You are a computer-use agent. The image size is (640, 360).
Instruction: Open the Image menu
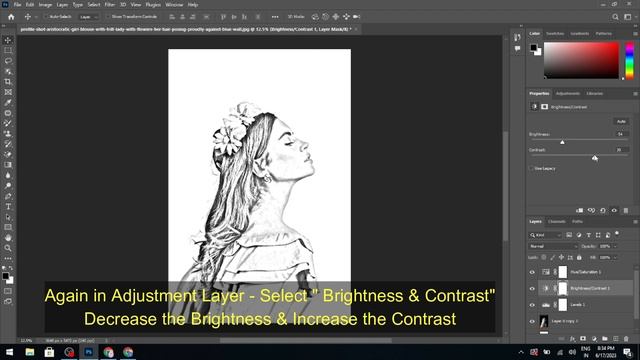[45, 5]
